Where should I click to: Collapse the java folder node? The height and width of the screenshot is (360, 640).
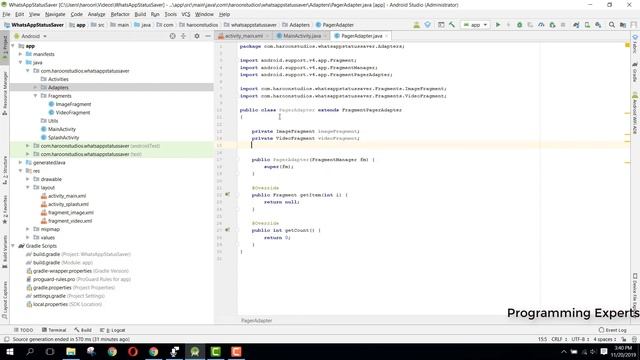(20, 62)
